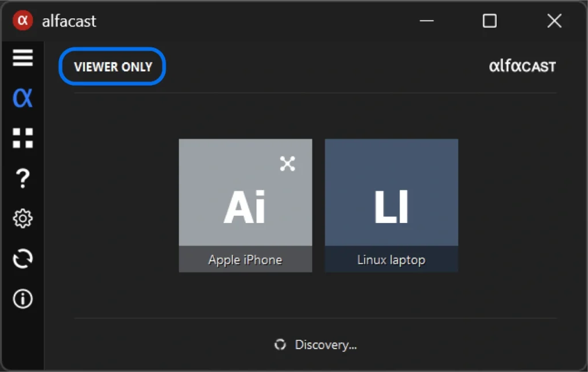588x372 pixels.
Task: Open the apps grid view in sidebar
Action: point(22,138)
